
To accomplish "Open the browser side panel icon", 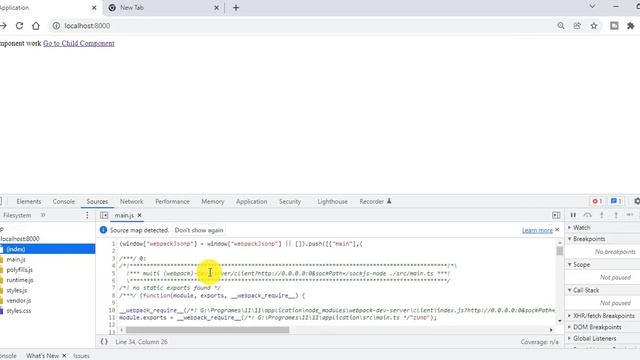I will [614, 26].
